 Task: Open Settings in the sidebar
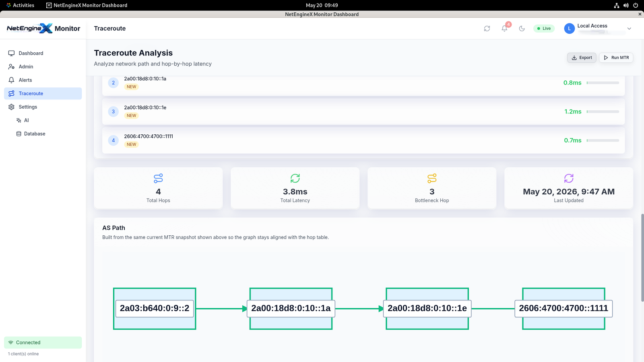(x=43, y=107)
